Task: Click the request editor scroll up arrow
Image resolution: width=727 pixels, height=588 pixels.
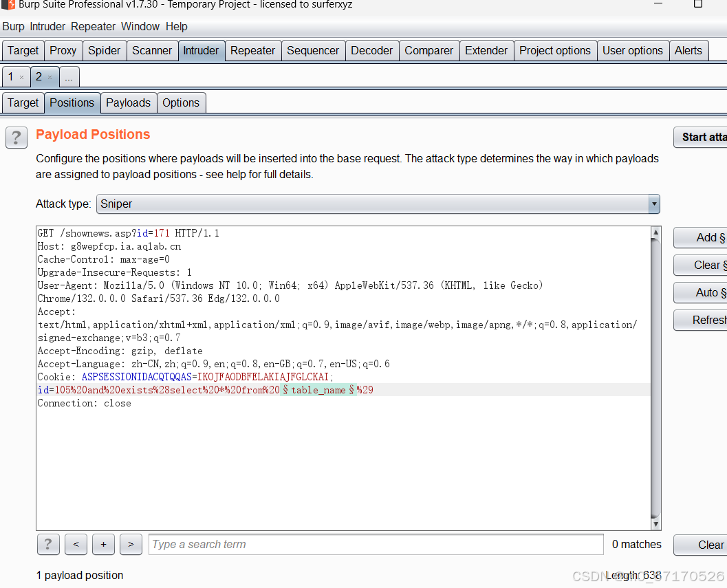Action: [655, 232]
